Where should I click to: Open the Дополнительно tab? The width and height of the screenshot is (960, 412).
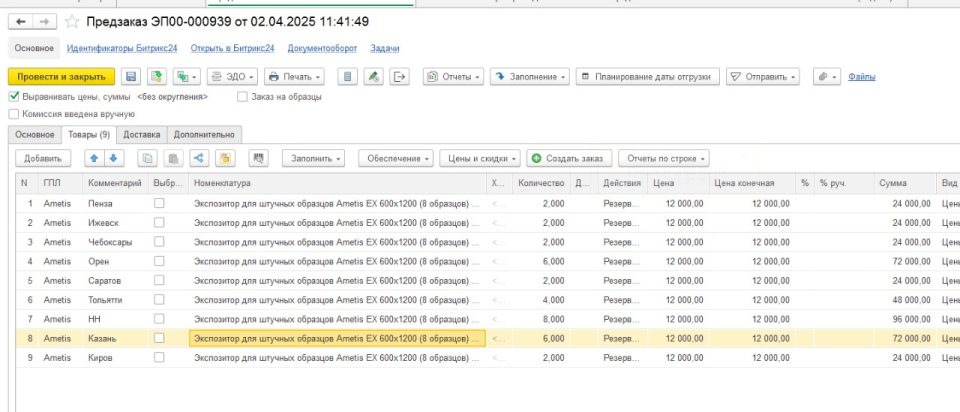(204, 134)
